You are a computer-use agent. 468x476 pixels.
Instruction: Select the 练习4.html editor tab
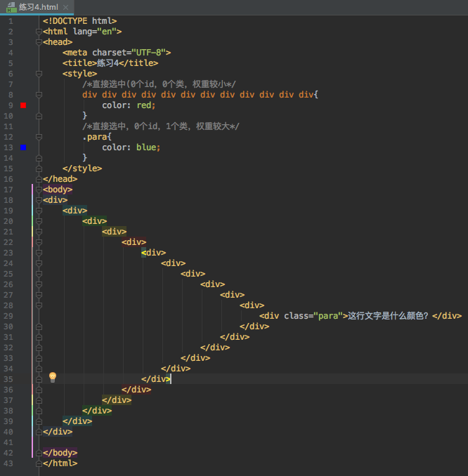(x=37, y=7)
